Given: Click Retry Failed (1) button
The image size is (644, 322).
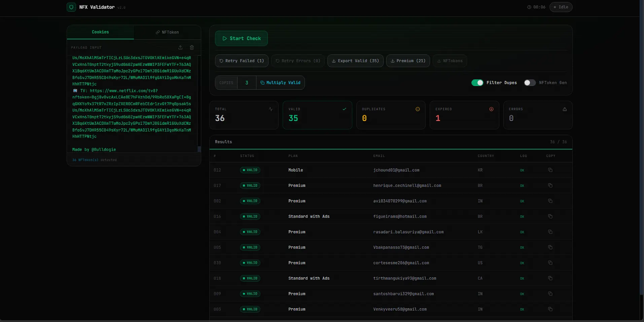Looking at the screenshot, I should 242,61.
